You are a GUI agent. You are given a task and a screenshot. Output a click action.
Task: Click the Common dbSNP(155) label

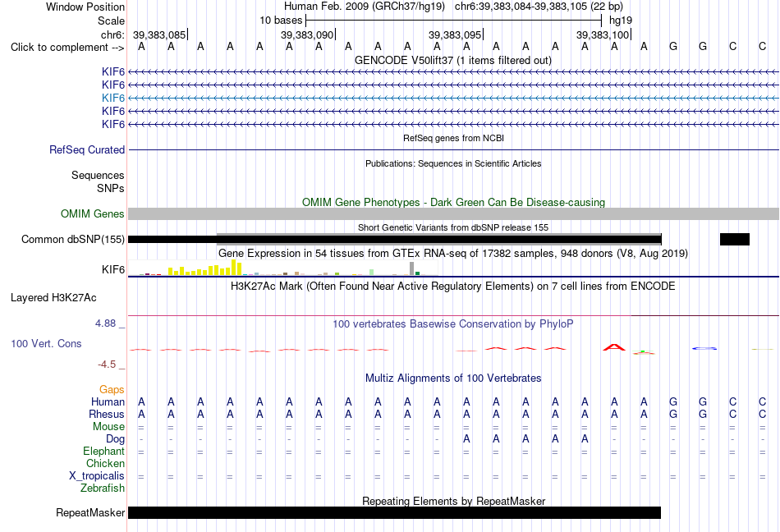coord(72,239)
